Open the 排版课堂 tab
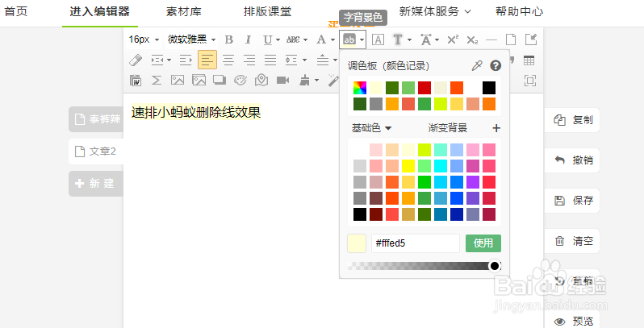Image resolution: width=644 pixels, height=328 pixels. pyautogui.click(x=267, y=11)
